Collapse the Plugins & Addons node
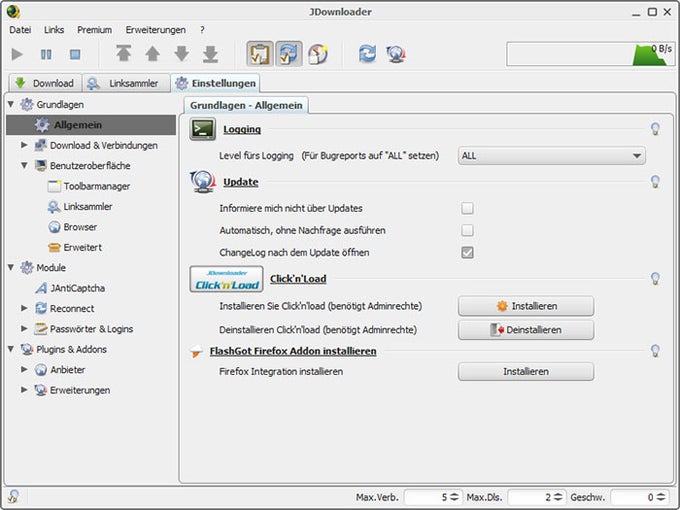 point(11,349)
